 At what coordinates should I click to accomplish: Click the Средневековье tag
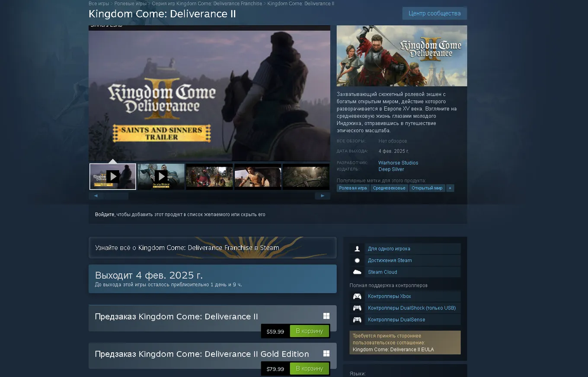pyautogui.click(x=389, y=188)
